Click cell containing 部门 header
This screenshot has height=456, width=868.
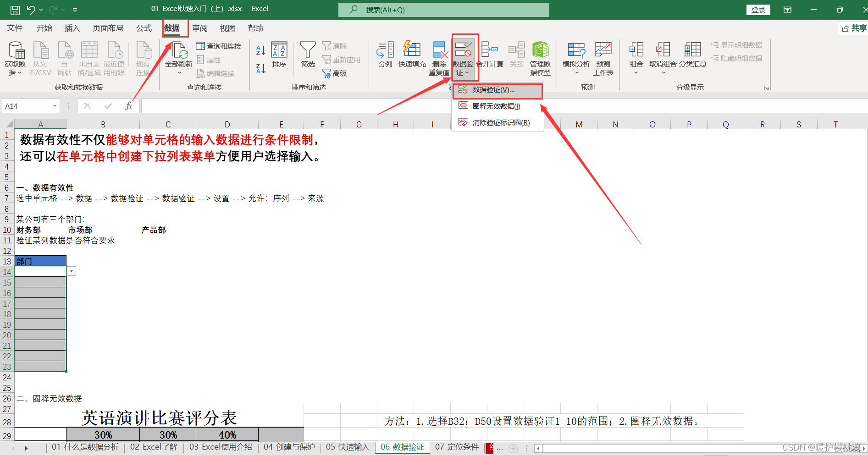[x=40, y=261]
